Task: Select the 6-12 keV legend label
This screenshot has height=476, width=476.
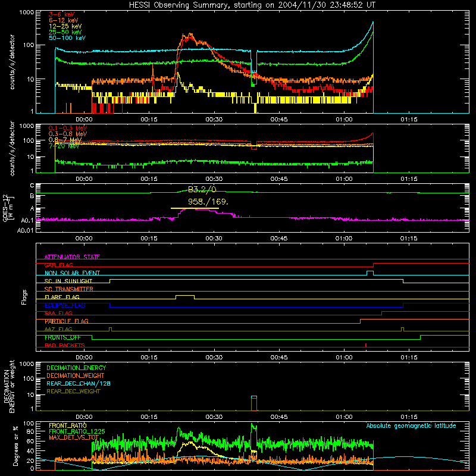Action: pos(64,20)
